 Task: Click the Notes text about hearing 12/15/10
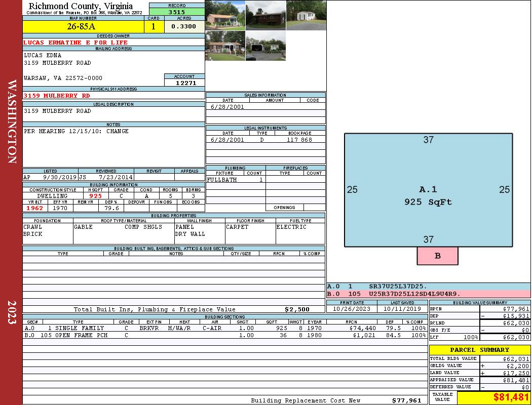click(x=76, y=132)
